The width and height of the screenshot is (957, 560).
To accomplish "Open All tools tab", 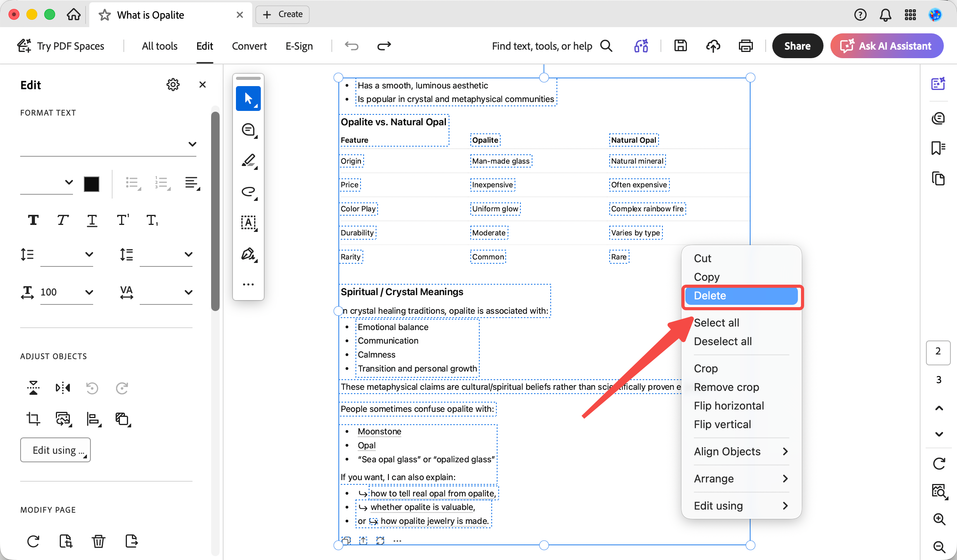I will click(159, 46).
